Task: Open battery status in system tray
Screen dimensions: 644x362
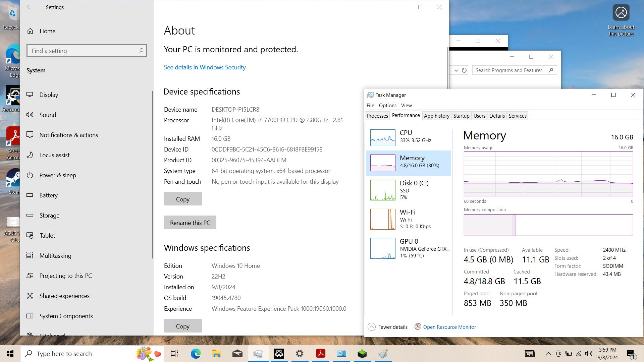Action: [x=569, y=354]
